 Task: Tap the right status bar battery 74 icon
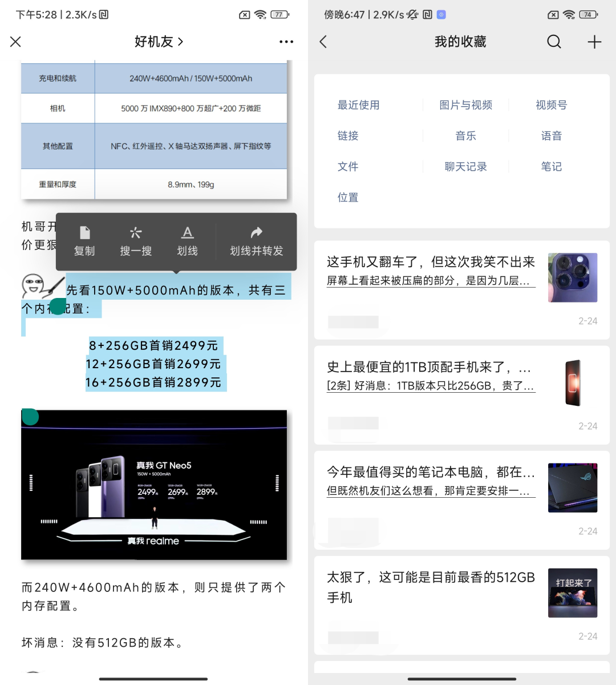[x=588, y=15]
